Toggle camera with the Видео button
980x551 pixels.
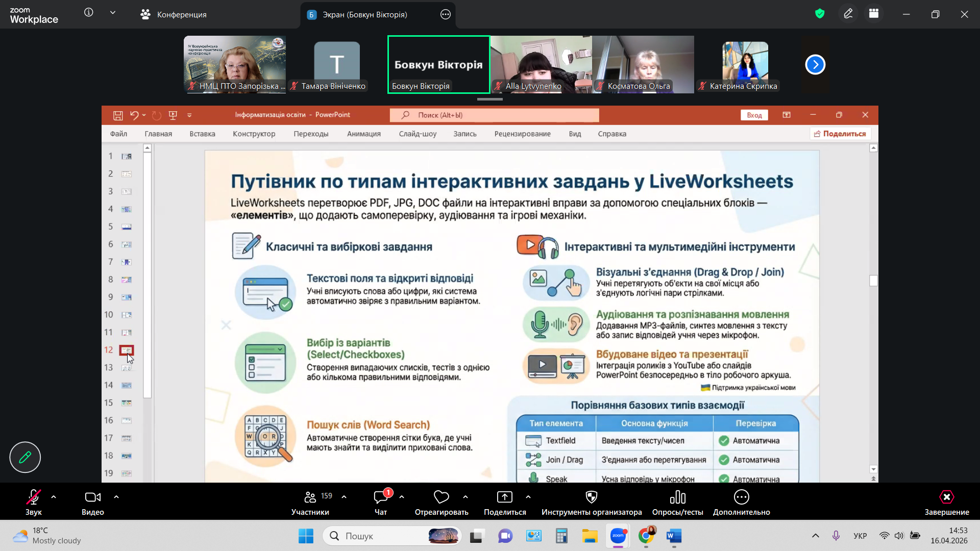pos(93,503)
